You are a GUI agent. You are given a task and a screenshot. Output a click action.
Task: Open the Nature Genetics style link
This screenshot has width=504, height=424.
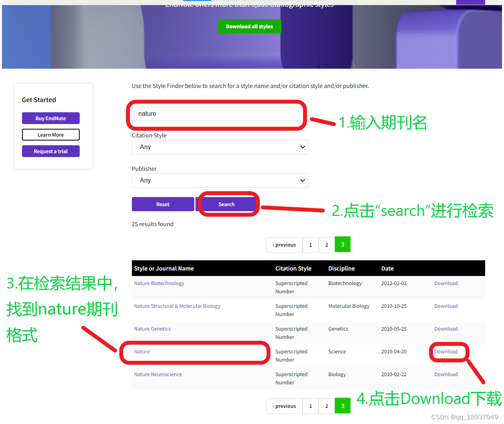pos(152,329)
